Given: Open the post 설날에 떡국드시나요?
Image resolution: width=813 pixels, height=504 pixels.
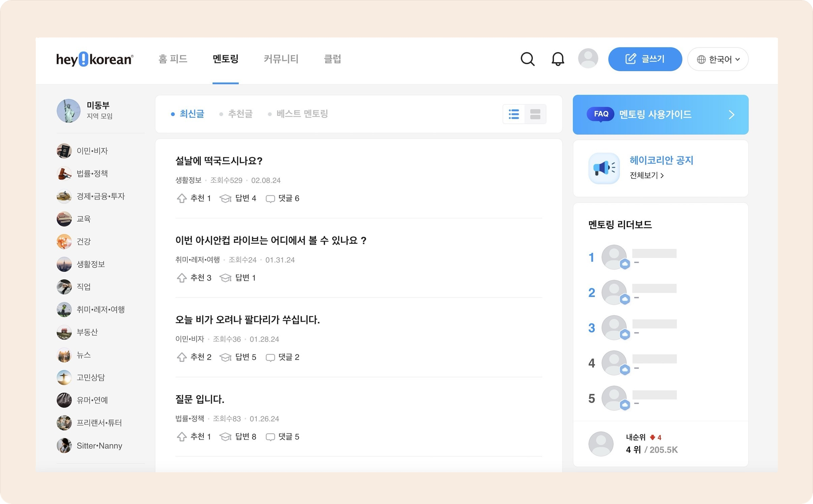Looking at the screenshot, I should [x=219, y=161].
